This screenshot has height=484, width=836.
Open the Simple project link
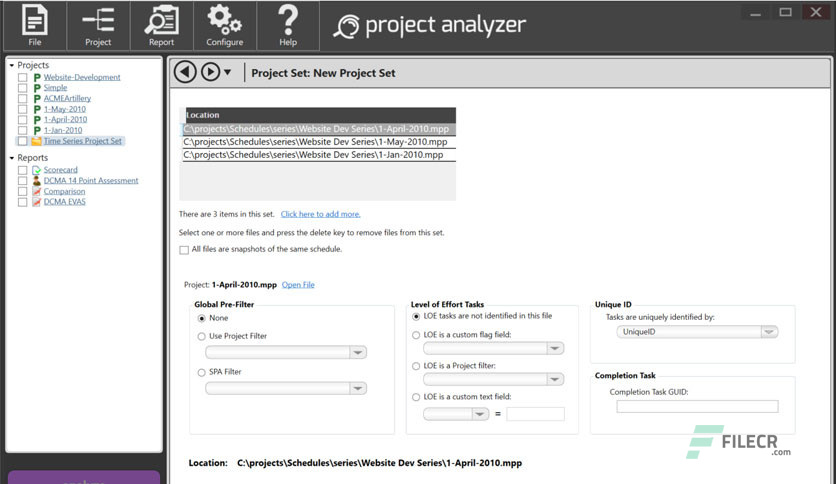pos(55,88)
